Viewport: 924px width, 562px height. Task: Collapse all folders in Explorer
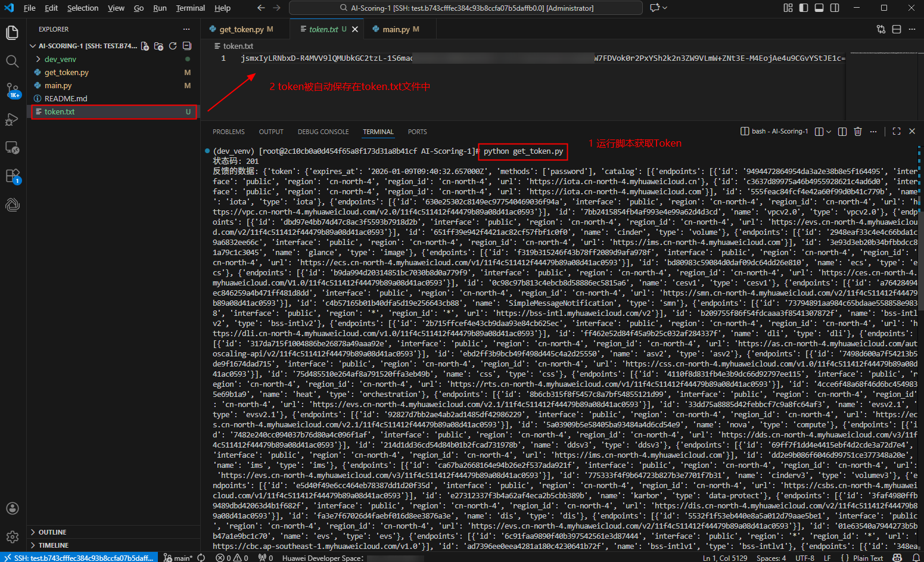(187, 46)
